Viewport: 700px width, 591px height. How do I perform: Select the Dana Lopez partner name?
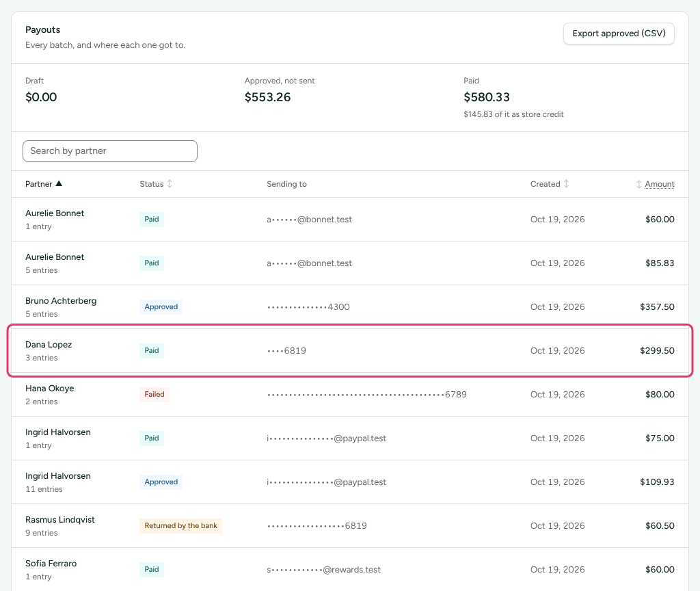[x=49, y=345]
